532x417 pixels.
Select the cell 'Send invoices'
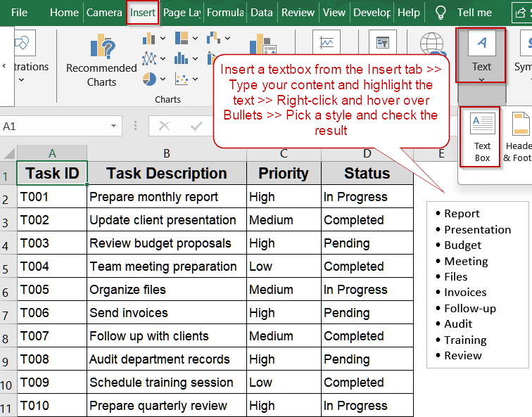point(167,313)
